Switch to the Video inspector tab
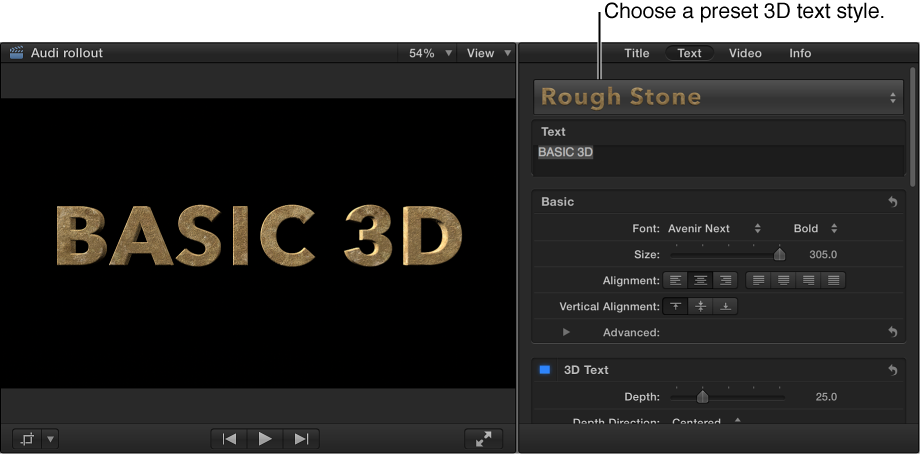 745,53
